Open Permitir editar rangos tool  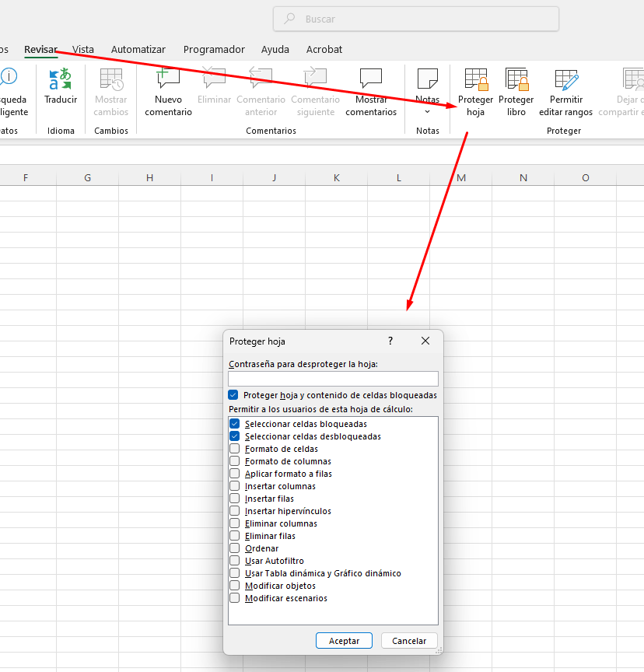tap(565, 80)
